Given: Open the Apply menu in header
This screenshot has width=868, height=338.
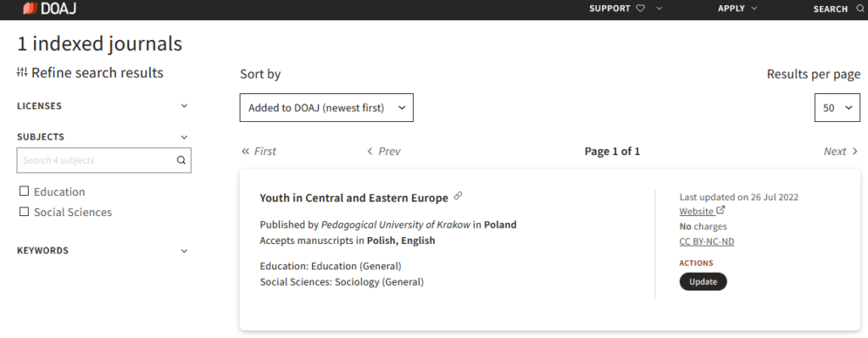Looking at the screenshot, I should [737, 8].
